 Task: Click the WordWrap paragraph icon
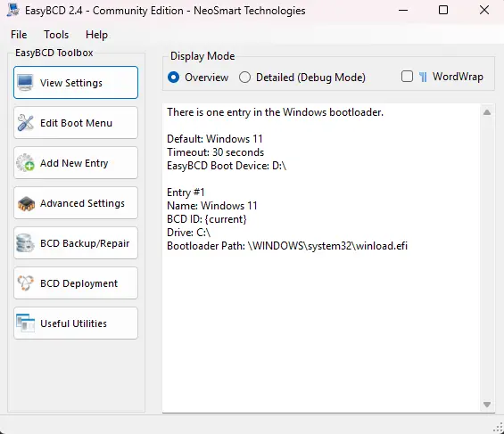click(424, 77)
